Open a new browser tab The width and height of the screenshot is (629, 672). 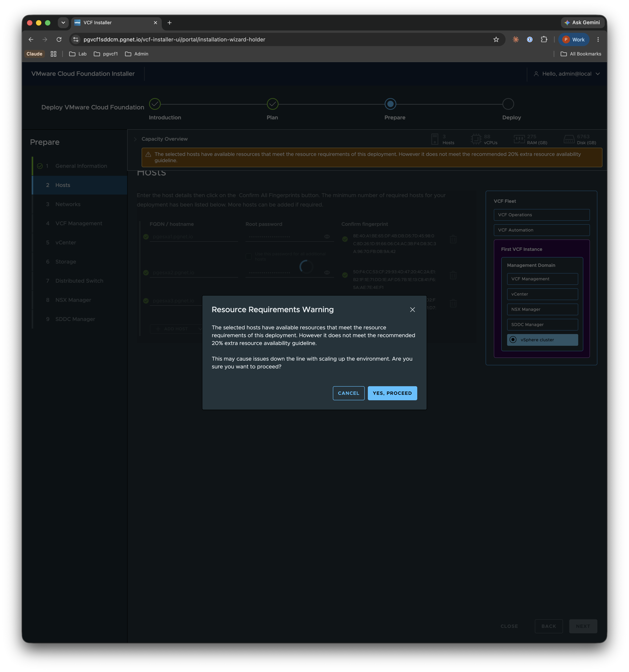[x=170, y=23]
